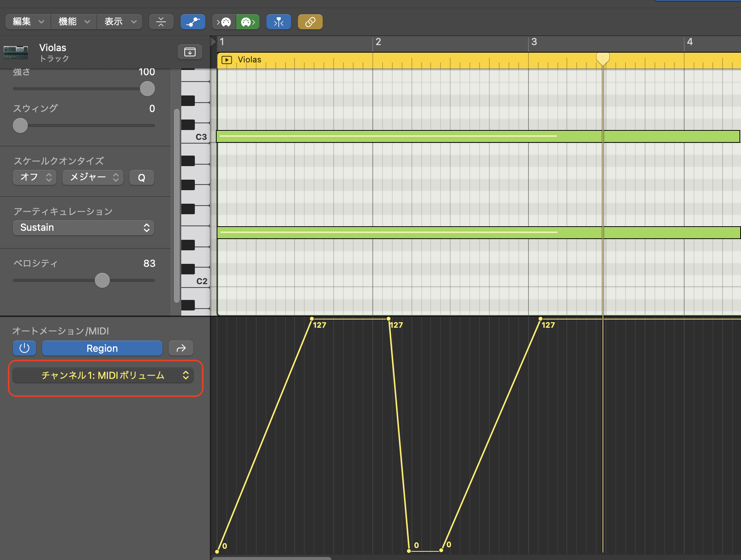Click the collapse mode toolbar icon
Viewport: 741px width, 560px height.
(161, 22)
